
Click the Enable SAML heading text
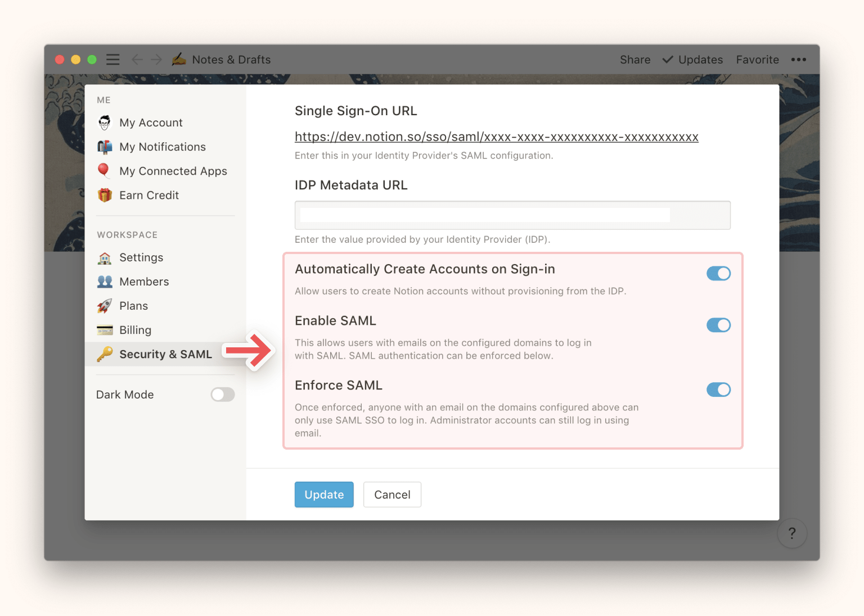click(x=335, y=320)
